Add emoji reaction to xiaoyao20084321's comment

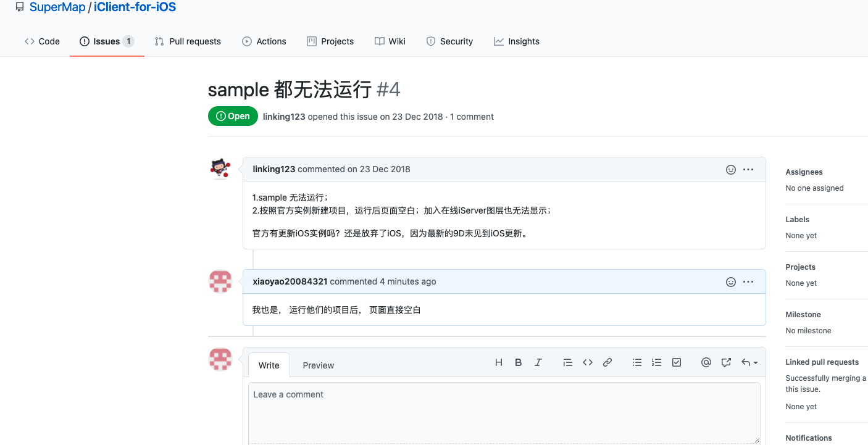(x=731, y=282)
